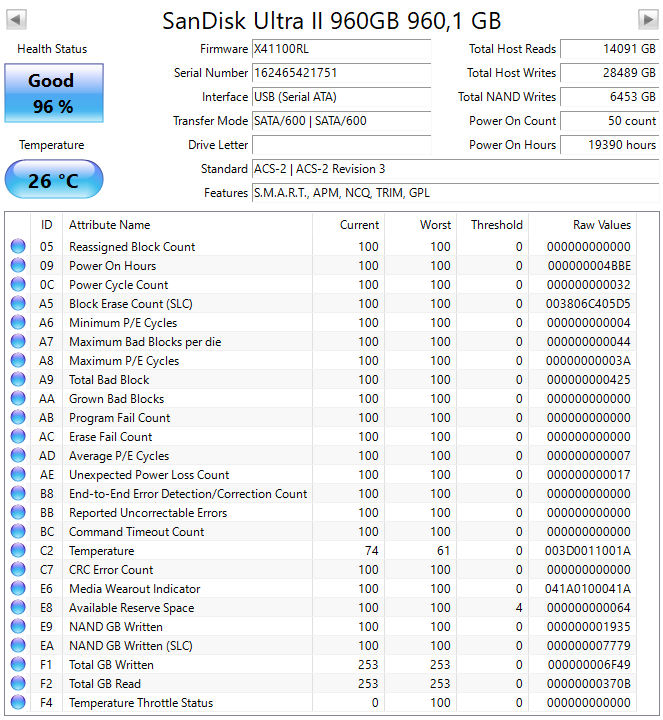This screenshot has height=720, width=663.
Task: Click status icon of CRC Error Count row
Action: pyautogui.click(x=18, y=569)
